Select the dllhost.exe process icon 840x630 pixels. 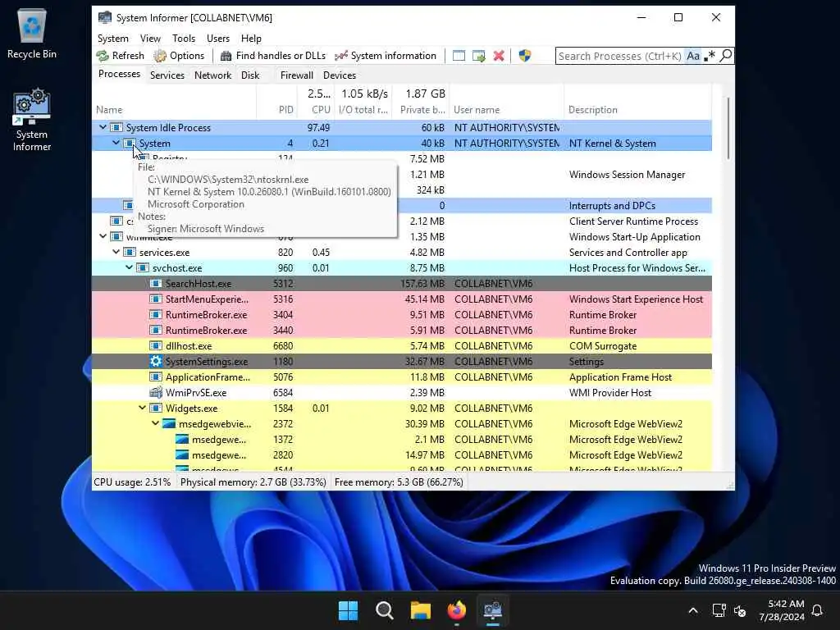(155, 345)
